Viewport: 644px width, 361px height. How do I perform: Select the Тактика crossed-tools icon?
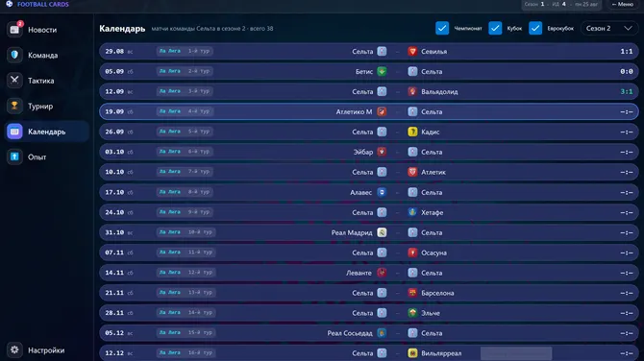(14, 81)
